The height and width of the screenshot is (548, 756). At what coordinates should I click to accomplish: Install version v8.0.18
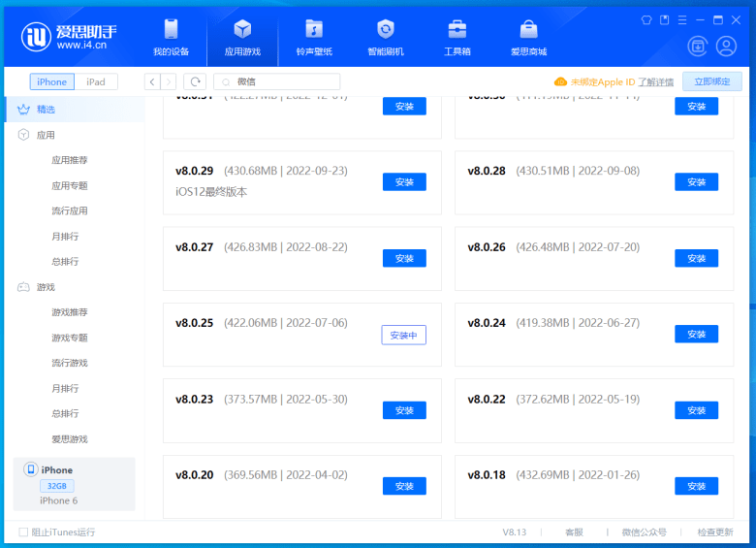coord(697,486)
